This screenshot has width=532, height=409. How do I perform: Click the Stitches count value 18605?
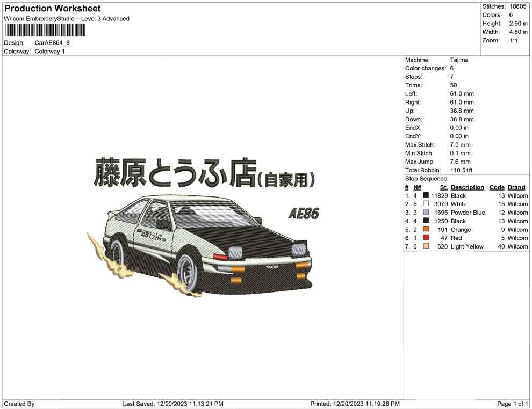(x=518, y=6)
